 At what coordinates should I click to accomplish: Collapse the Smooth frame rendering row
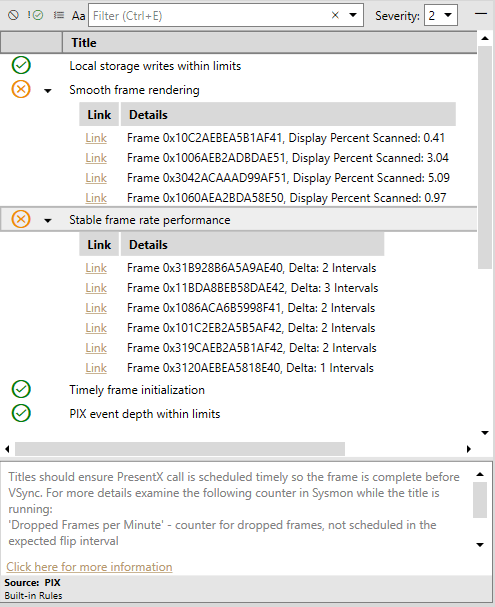48,91
